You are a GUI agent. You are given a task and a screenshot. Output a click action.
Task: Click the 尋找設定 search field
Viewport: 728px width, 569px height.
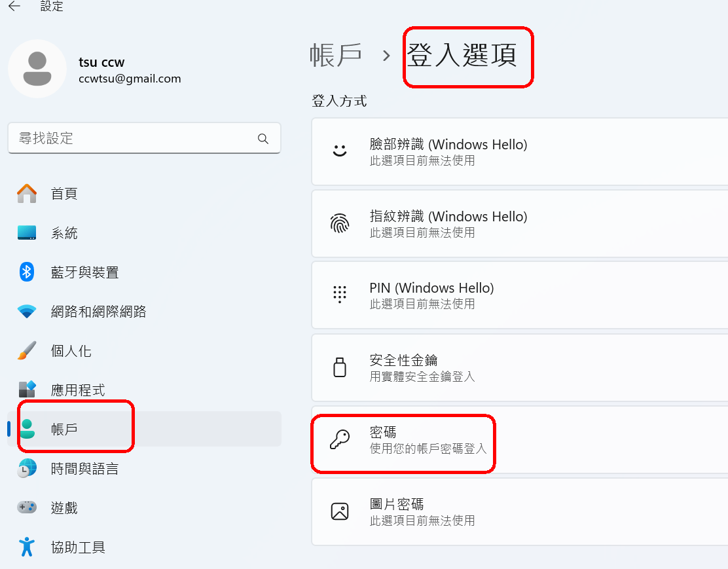pyautogui.click(x=131, y=138)
